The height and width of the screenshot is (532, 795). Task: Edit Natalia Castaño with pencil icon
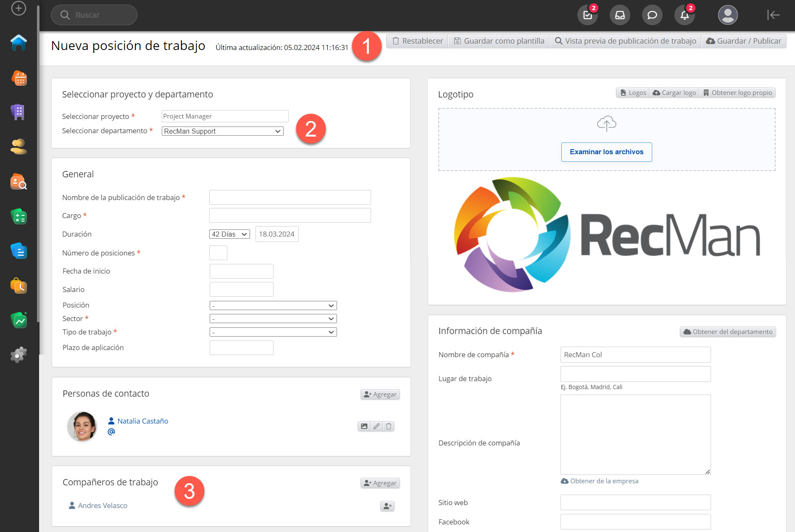376,427
